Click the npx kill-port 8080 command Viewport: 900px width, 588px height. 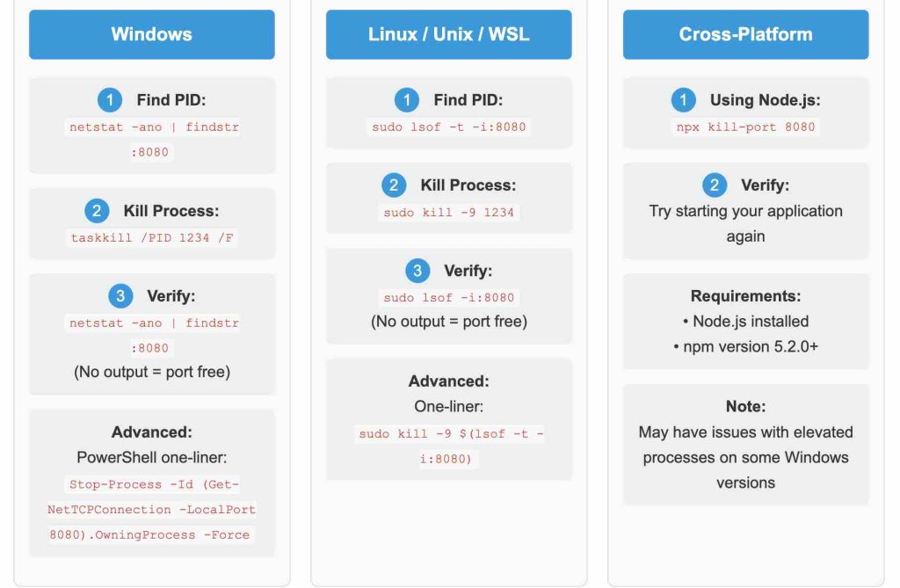point(745,127)
